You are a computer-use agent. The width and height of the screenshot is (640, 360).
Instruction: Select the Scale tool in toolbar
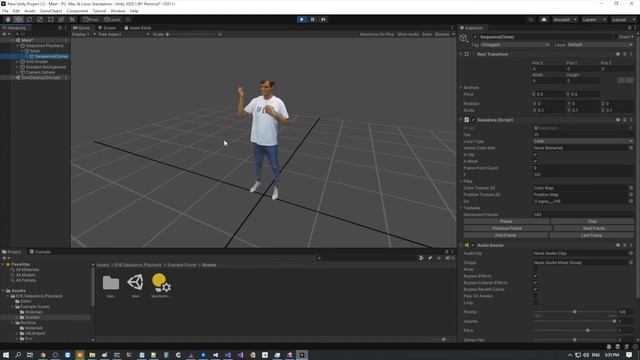pyautogui.click(x=40, y=20)
